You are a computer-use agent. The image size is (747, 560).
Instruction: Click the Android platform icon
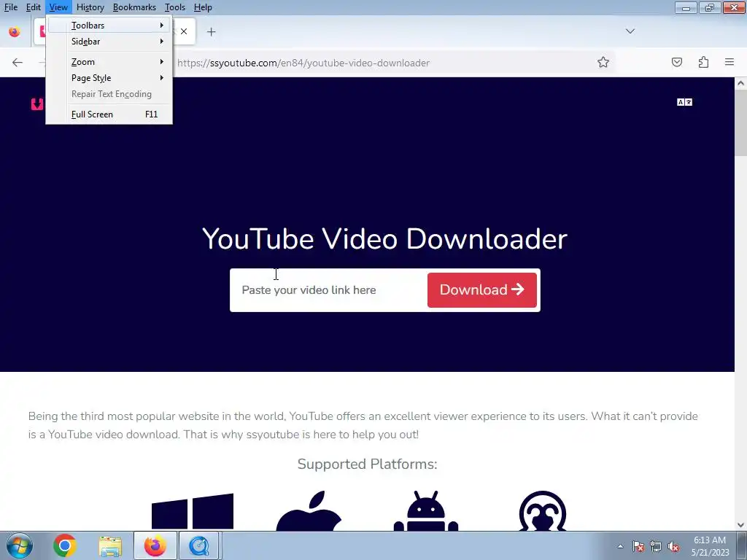click(x=426, y=511)
